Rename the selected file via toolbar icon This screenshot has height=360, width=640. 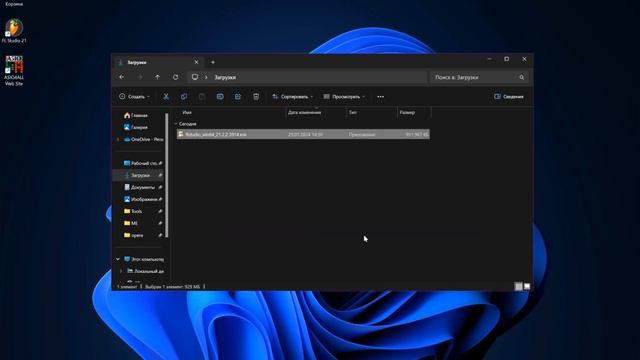tap(220, 97)
